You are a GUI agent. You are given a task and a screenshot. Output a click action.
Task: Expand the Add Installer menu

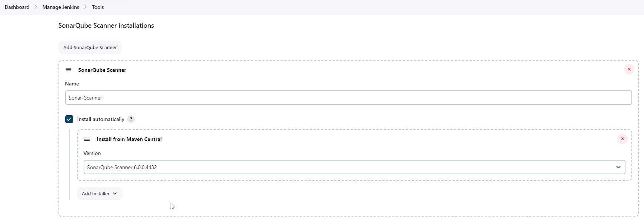(99, 194)
